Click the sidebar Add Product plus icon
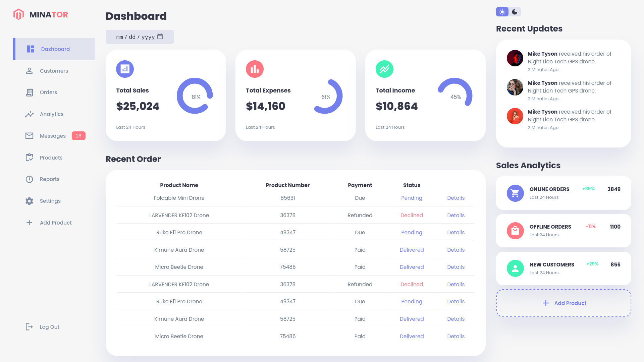 pyautogui.click(x=30, y=223)
